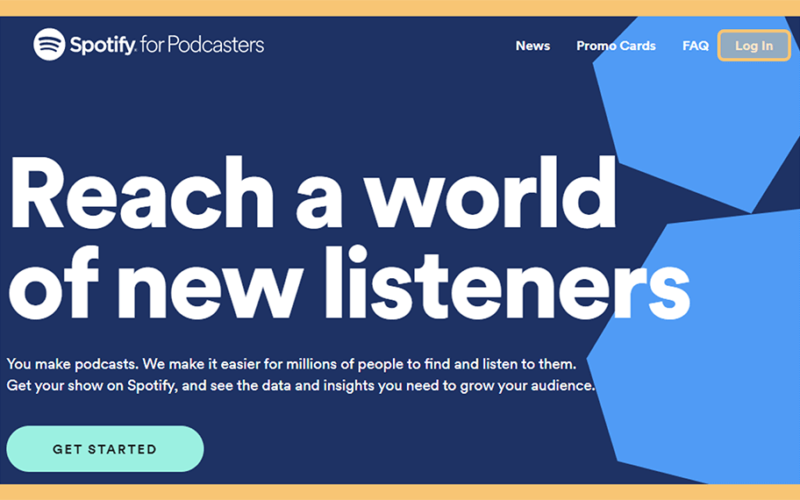
Task: Open the Spotify for Podcasters wordmark link
Action: point(167,45)
